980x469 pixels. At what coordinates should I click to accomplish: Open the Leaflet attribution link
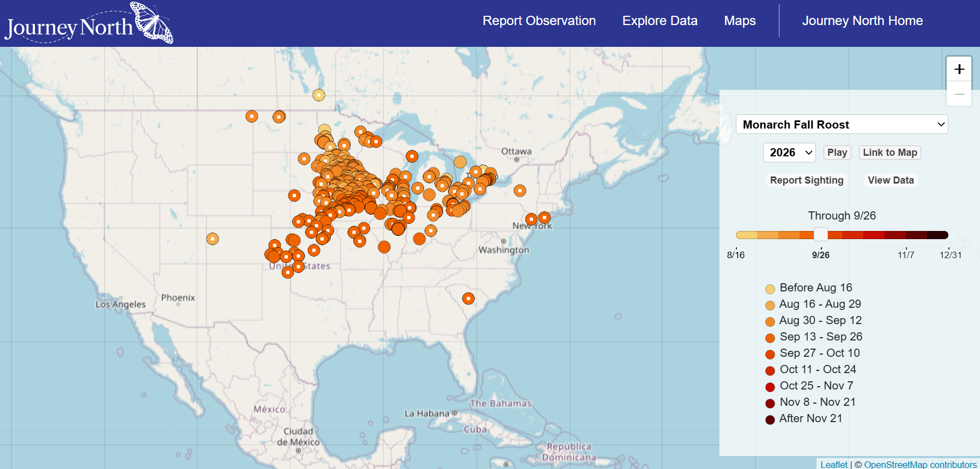tap(834, 465)
